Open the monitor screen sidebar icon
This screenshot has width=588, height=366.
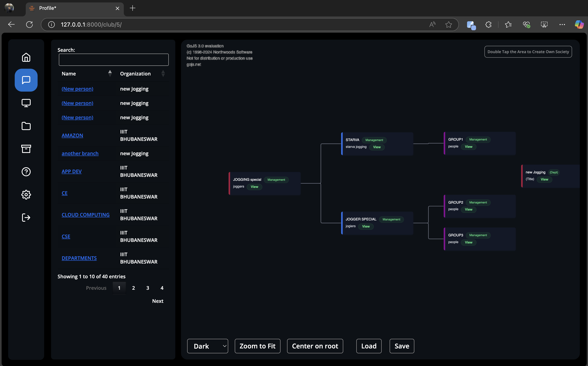pyautogui.click(x=26, y=103)
